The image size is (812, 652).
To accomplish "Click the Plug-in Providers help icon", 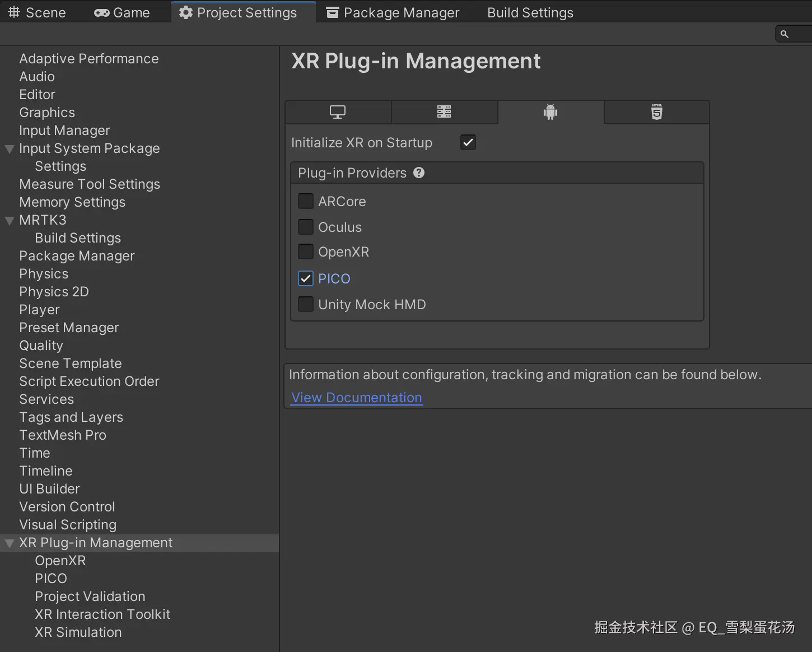I will [419, 173].
